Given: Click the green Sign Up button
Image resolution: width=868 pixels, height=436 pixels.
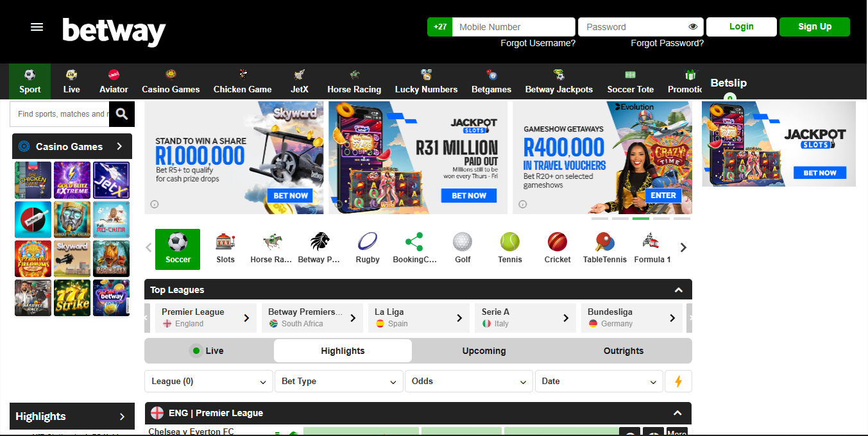Looking at the screenshot, I should tap(814, 27).
